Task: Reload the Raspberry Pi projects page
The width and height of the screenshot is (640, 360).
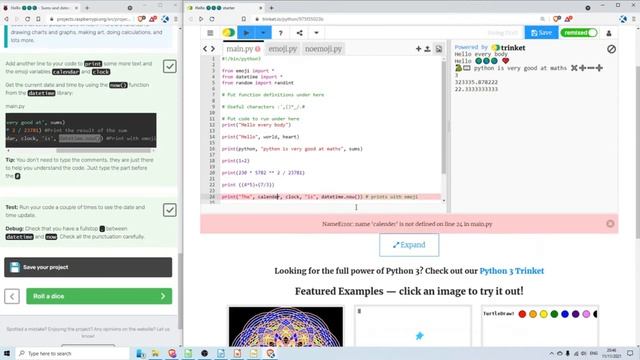Action: (27, 19)
